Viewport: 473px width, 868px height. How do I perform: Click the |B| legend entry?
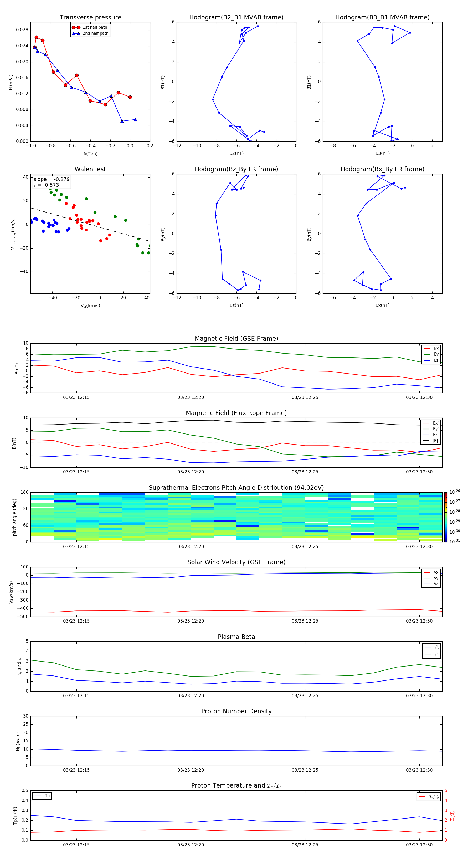431,441
